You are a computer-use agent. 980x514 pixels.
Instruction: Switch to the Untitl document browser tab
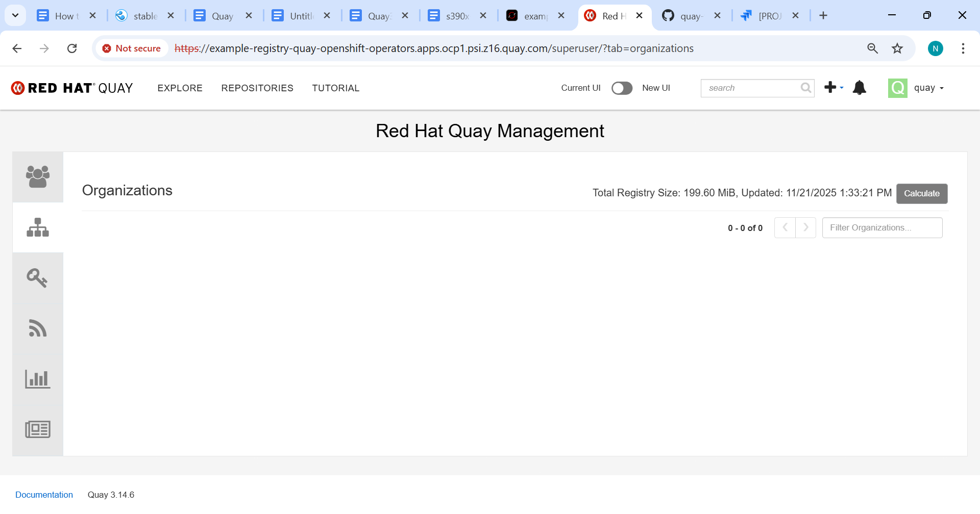pyautogui.click(x=301, y=16)
